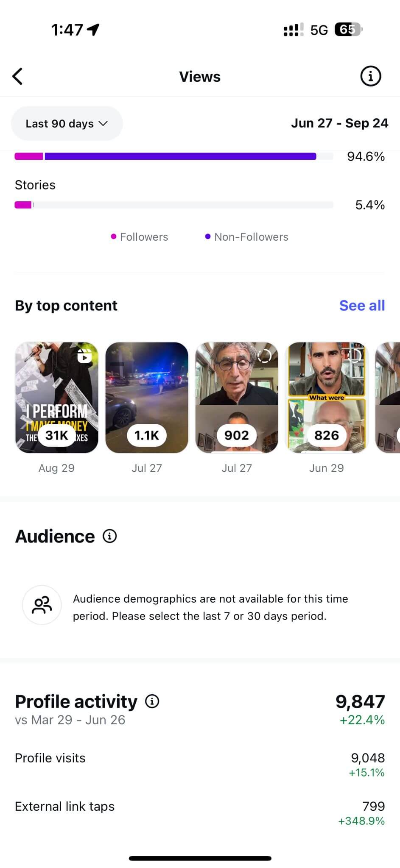Tap the Audience info icon
Screen dimensions: 400x868
109,536
